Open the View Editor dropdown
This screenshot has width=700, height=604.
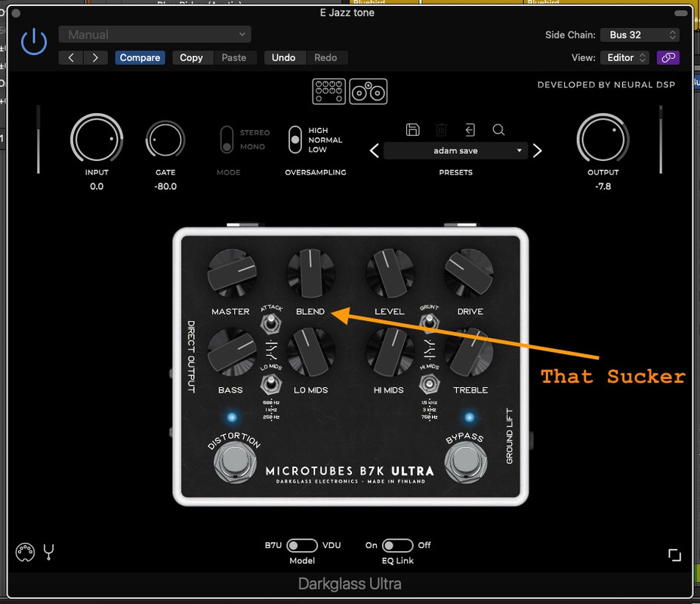(x=624, y=57)
